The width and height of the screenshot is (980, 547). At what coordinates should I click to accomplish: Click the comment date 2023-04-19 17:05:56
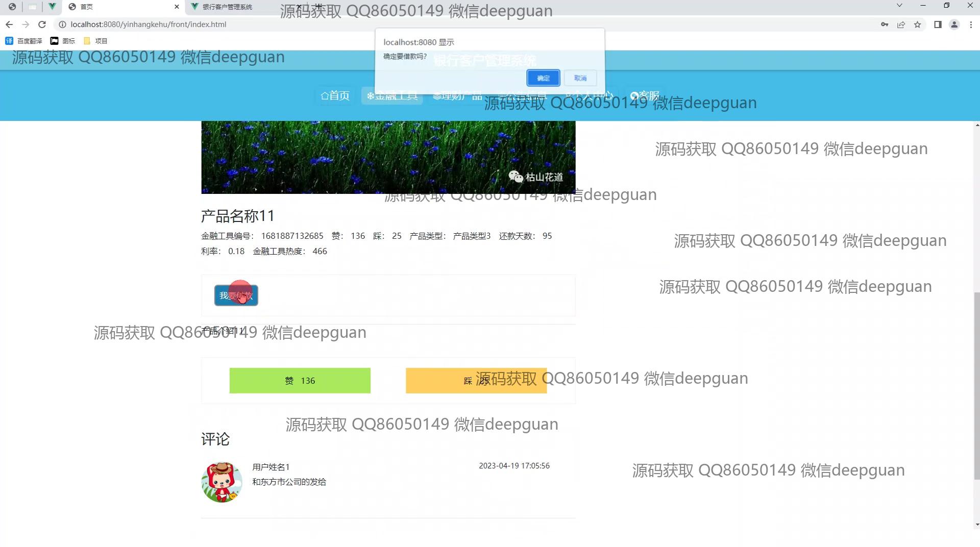(x=514, y=466)
